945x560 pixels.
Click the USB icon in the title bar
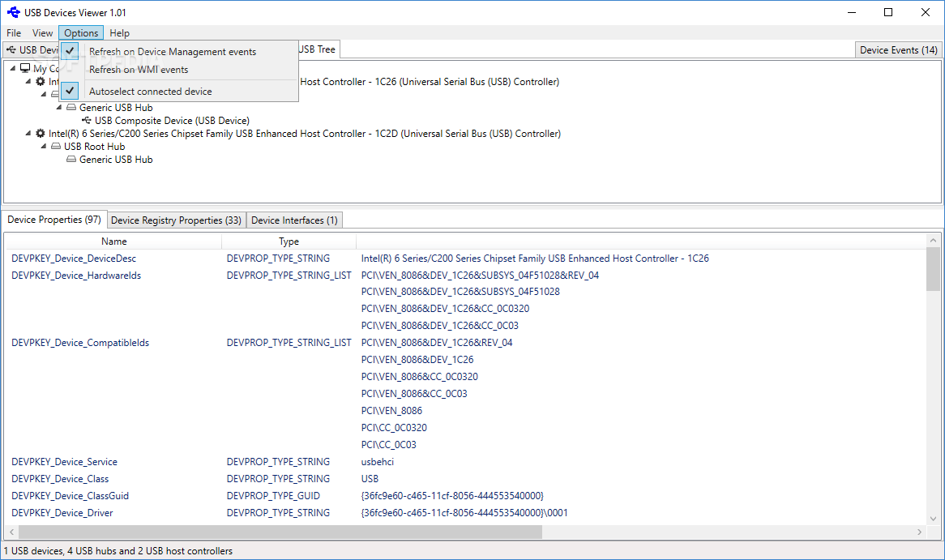tap(12, 12)
